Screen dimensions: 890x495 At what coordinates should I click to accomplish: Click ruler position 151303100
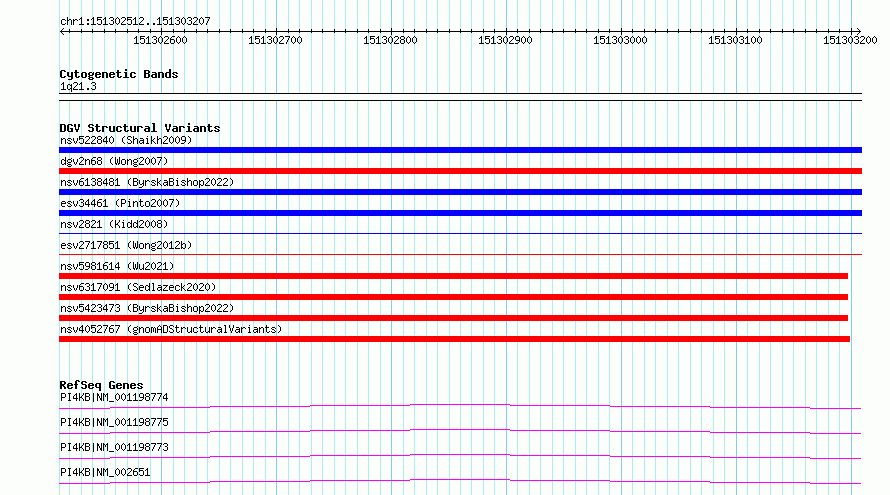point(735,40)
